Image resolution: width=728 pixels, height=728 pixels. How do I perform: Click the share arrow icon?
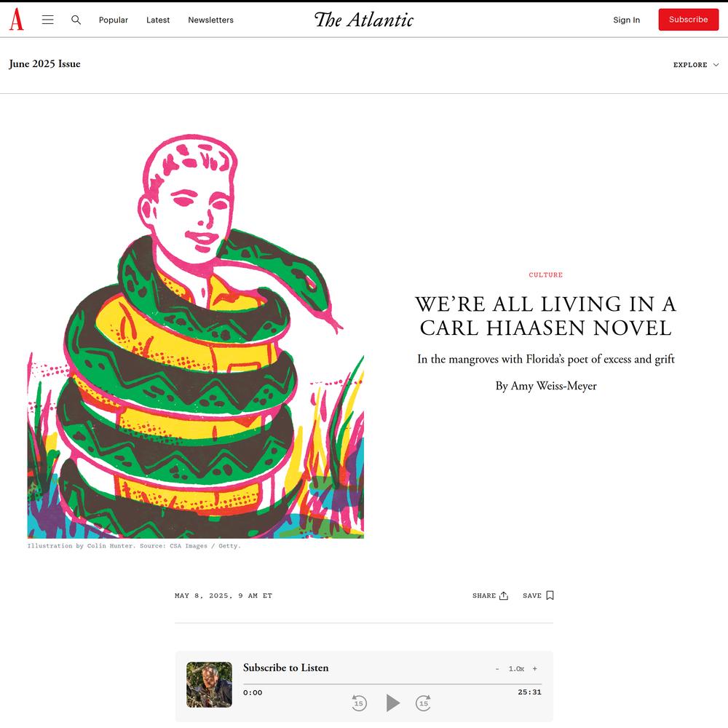click(504, 596)
